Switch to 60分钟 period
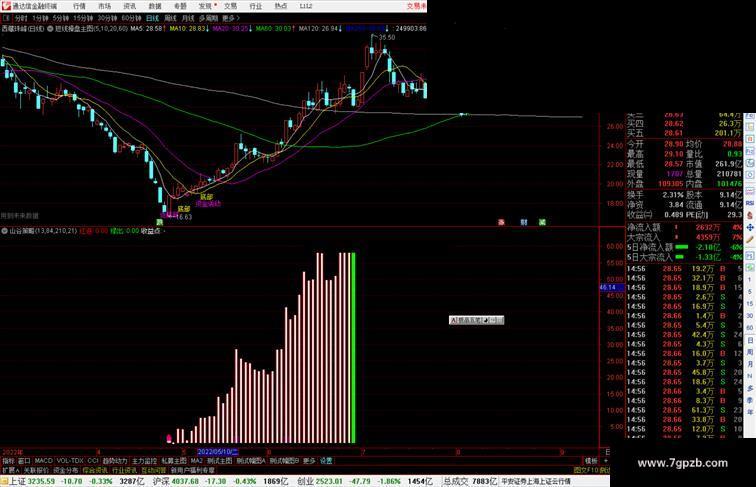This screenshot has width=756, height=487. click(x=131, y=18)
